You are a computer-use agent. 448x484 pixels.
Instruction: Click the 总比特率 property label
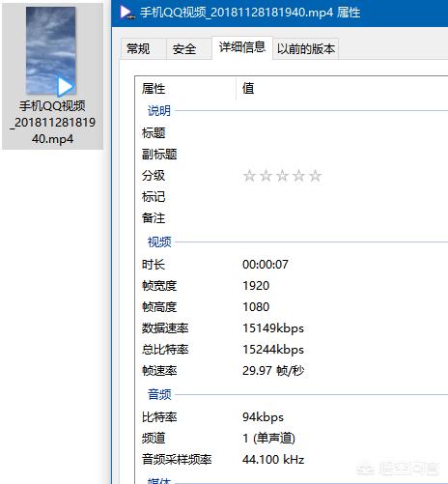click(x=165, y=350)
